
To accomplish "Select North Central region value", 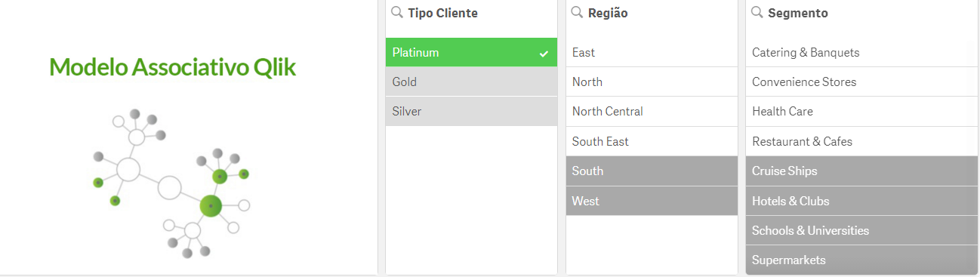I will (x=652, y=111).
